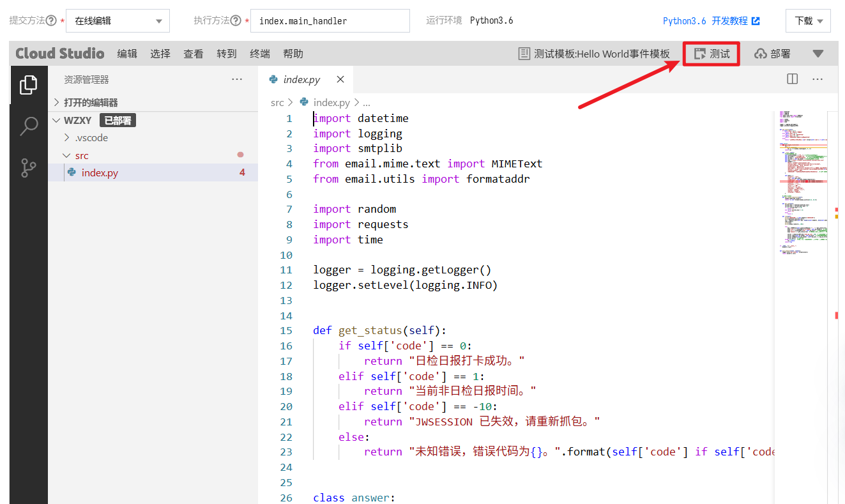845x504 pixels.
Task: Open the Source Control branch icon
Action: coord(28,168)
